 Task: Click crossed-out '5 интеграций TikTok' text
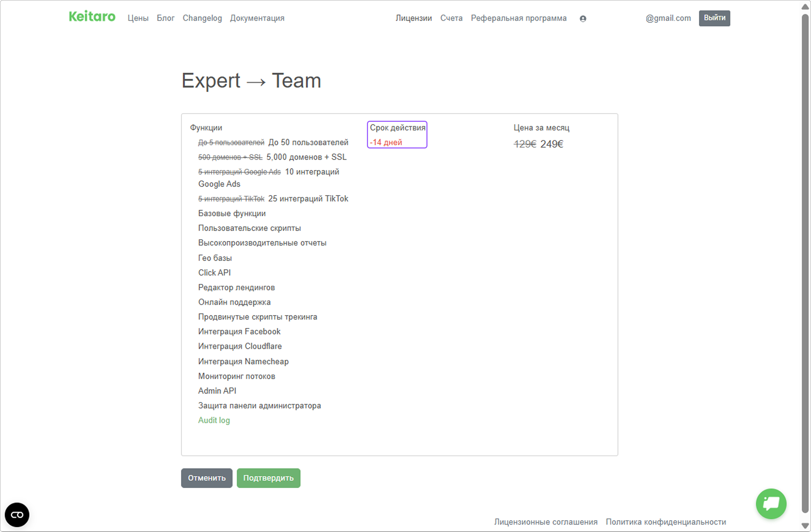231,199
